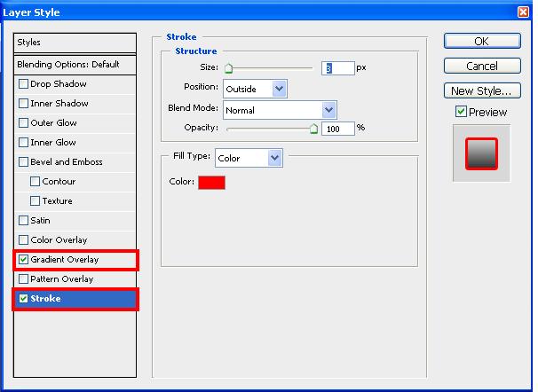
Task: Toggle the Preview checkbox
Action: click(x=461, y=112)
